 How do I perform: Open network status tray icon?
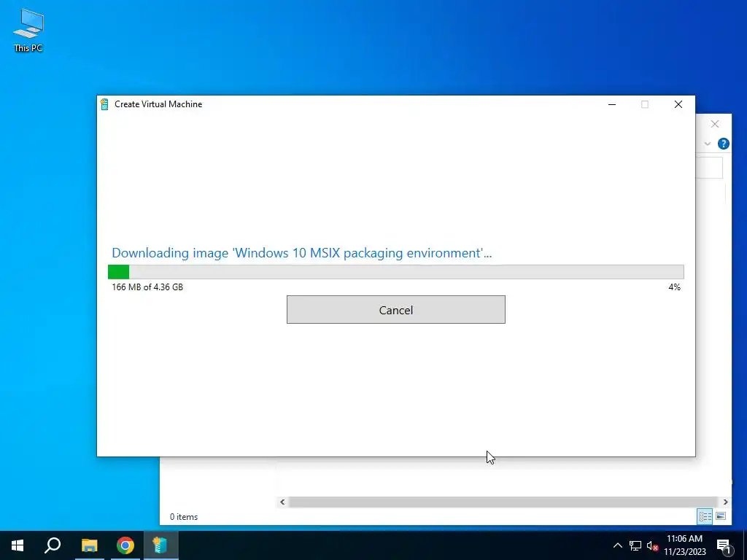click(x=635, y=545)
